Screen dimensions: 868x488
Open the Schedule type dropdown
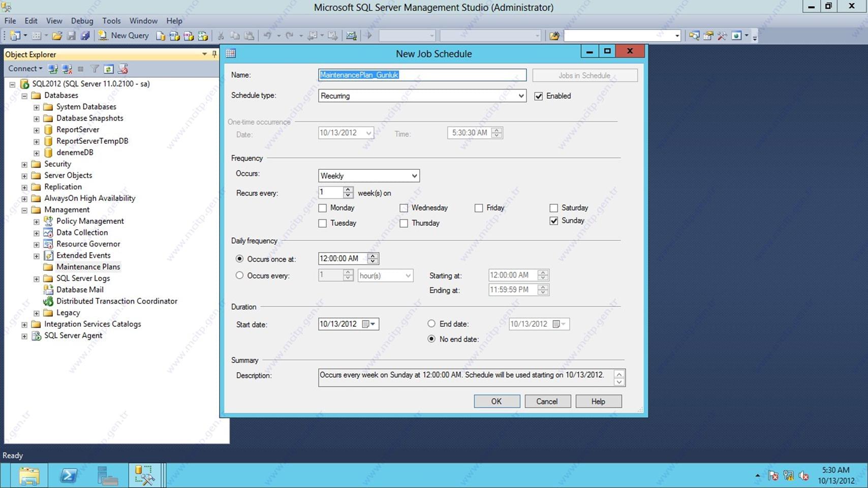(521, 96)
